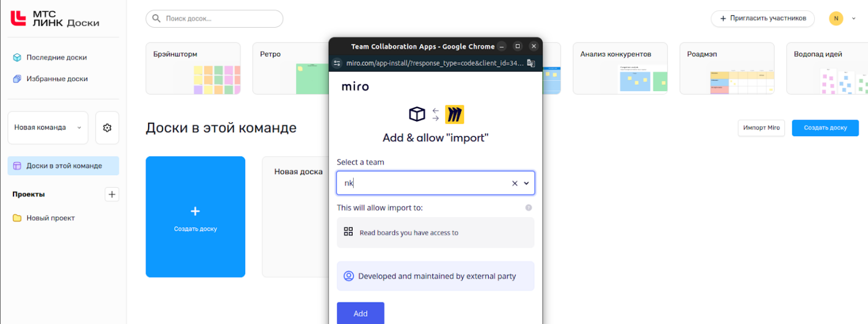868x324 pixels.
Task: Maximize the Team Collaboration Apps window
Action: point(518,46)
